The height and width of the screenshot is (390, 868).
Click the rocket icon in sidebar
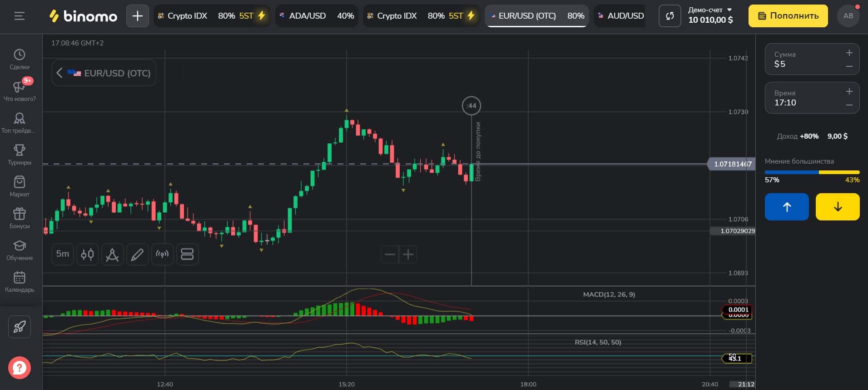[20, 327]
